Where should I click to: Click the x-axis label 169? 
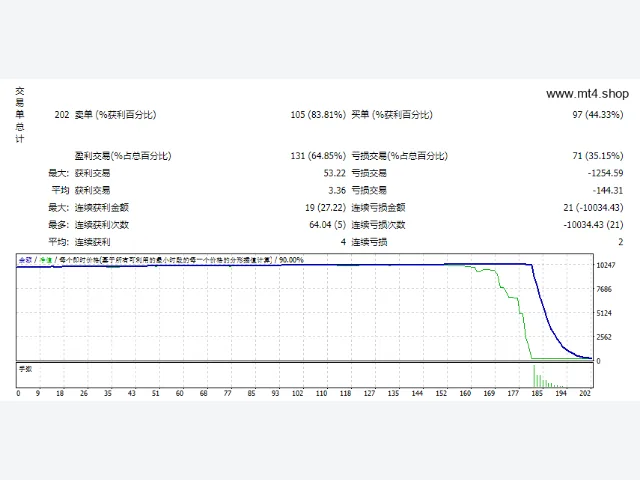coord(489,393)
